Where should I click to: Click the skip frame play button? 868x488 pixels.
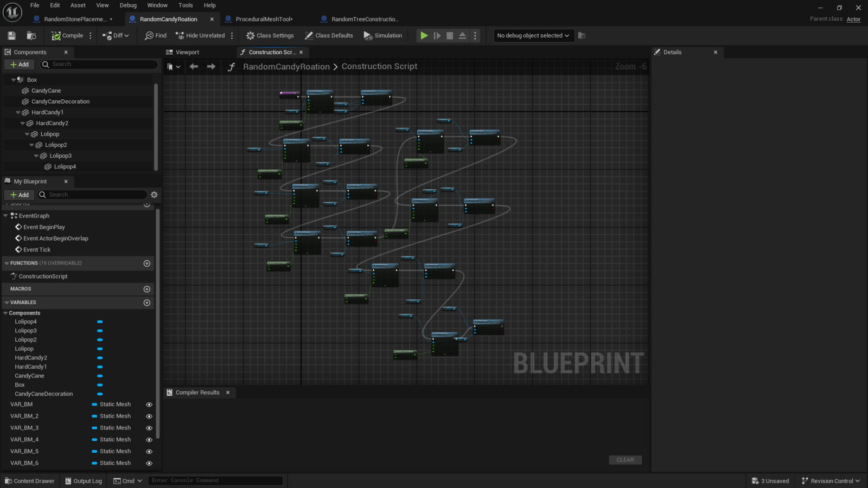437,36
